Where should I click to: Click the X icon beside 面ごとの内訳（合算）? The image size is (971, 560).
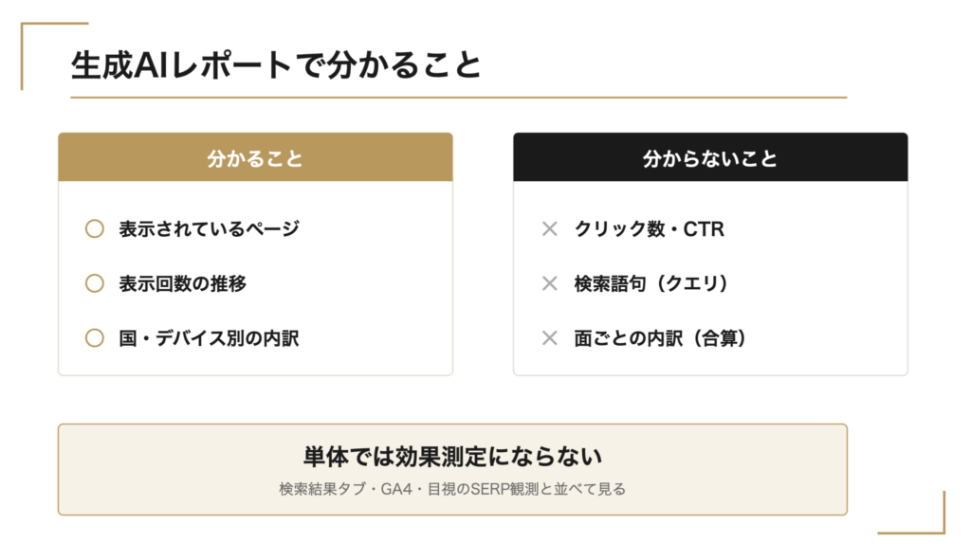(549, 338)
